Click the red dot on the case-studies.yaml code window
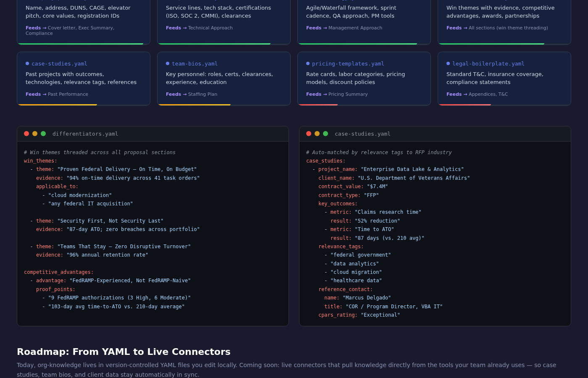The width and height of the screenshot is (588, 378). 309,133
